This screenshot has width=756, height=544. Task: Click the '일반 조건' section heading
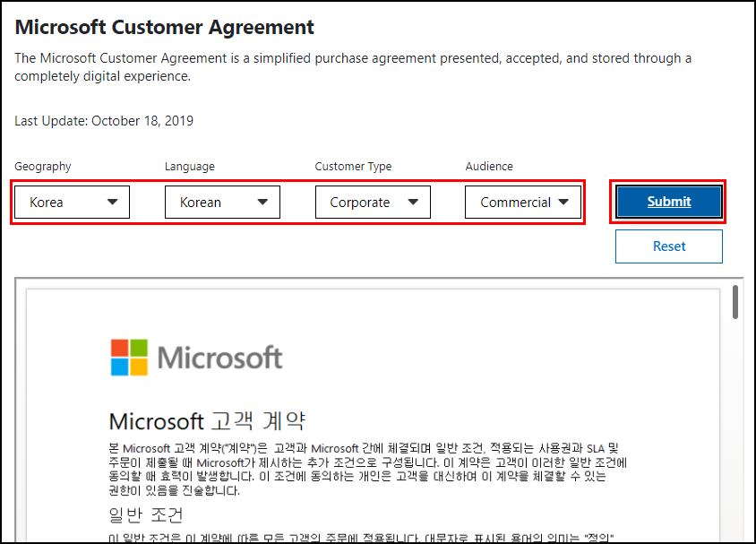[x=146, y=515]
